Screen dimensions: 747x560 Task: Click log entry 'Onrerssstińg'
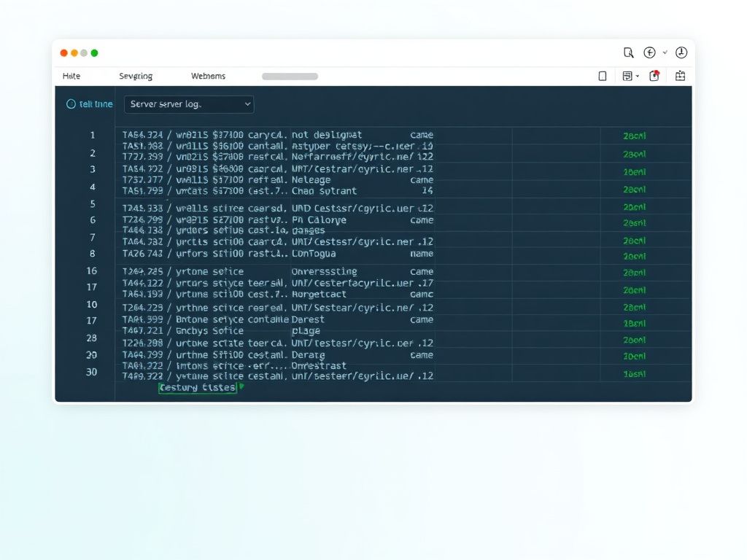click(324, 271)
